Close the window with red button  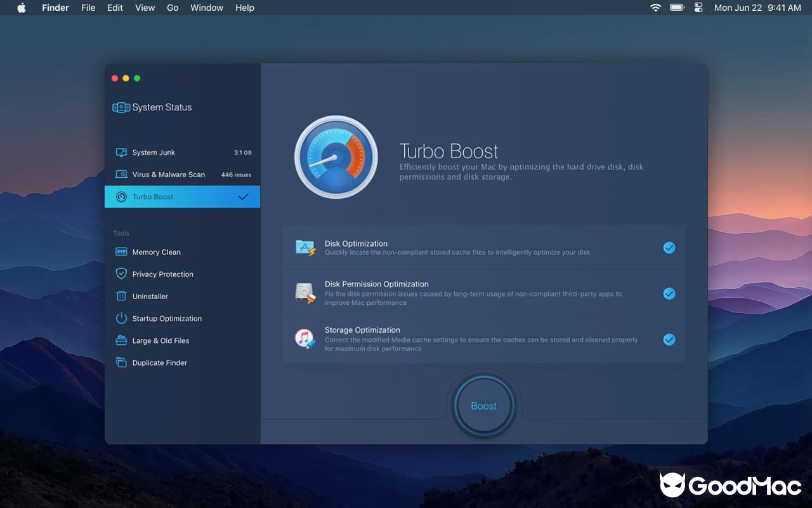[115, 78]
